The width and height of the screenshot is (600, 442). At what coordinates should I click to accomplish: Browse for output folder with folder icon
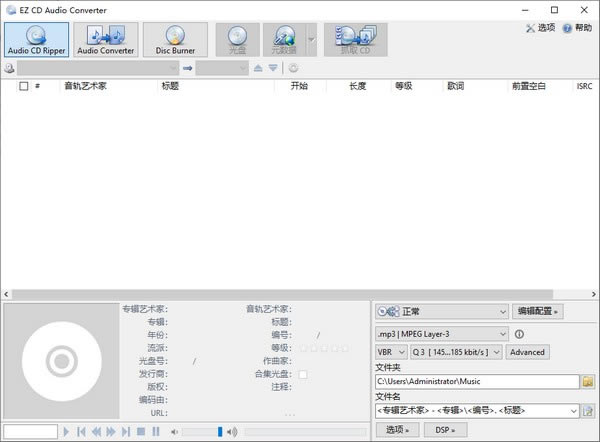tap(588, 381)
